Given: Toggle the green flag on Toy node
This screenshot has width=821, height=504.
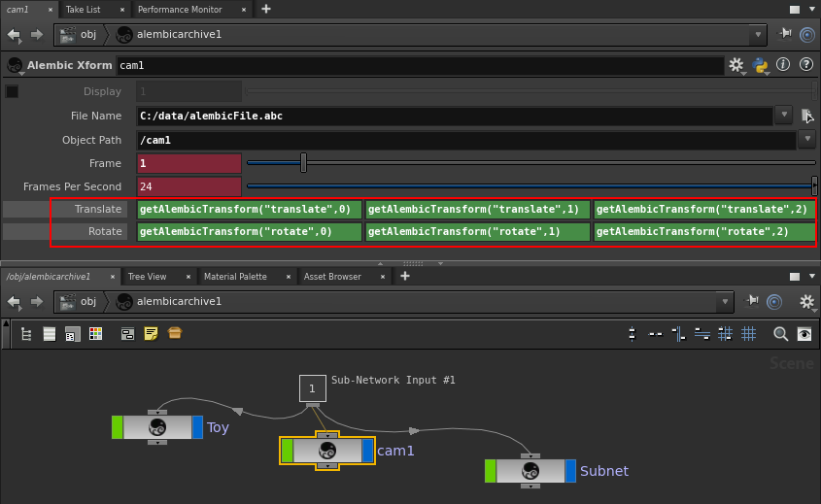Looking at the screenshot, I should click(x=118, y=427).
